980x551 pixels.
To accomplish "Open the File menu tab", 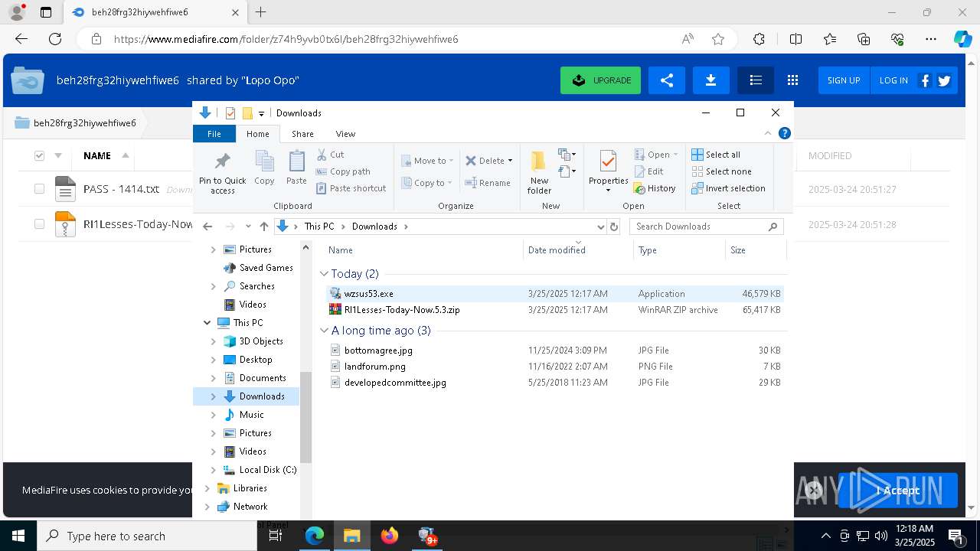I will click(214, 134).
